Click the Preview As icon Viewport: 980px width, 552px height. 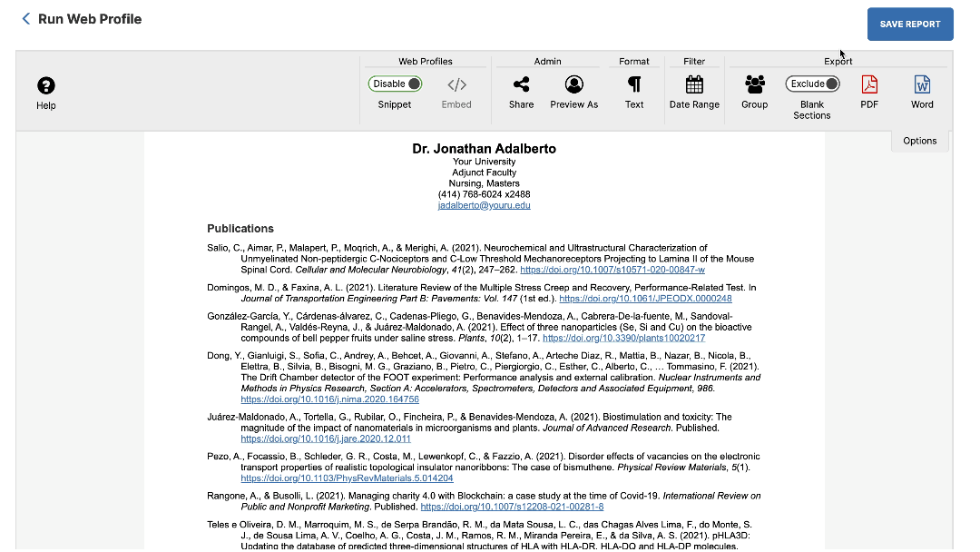coord(573,83)
